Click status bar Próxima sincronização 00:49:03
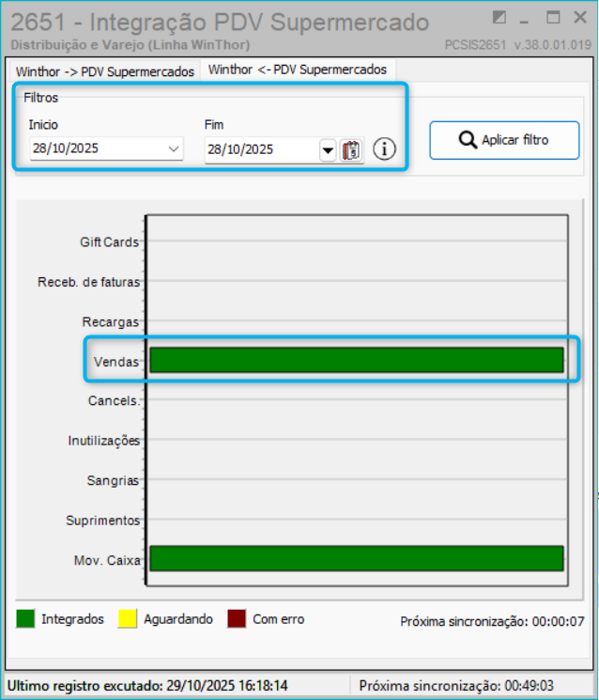Viewport: 599px width, 700px height. (x=456, y=686)
